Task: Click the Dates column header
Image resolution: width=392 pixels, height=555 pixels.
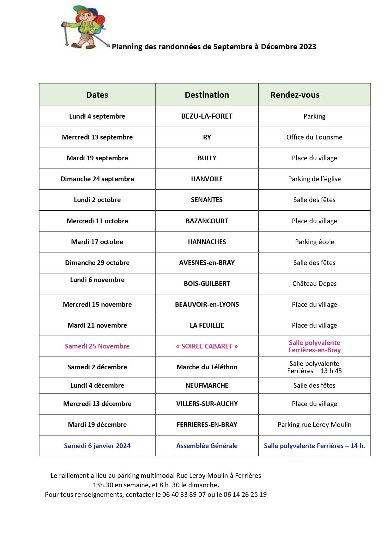Action: pos(97,95)
